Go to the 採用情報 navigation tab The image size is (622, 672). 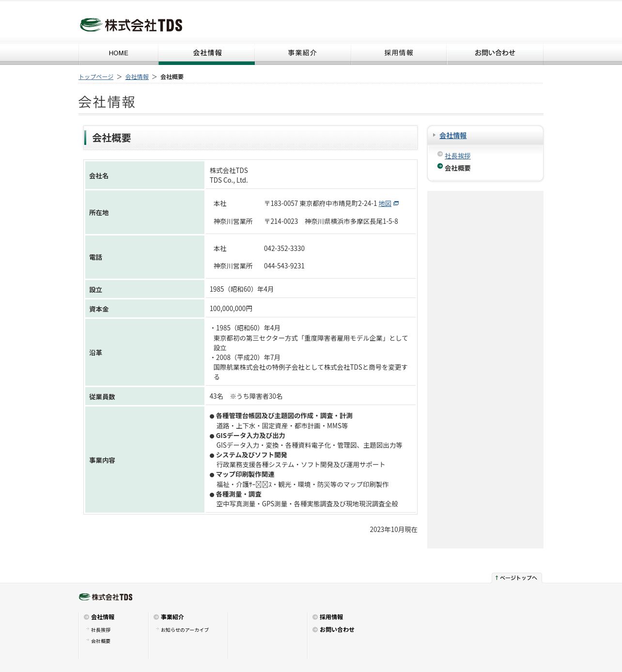tap(399, 53)
